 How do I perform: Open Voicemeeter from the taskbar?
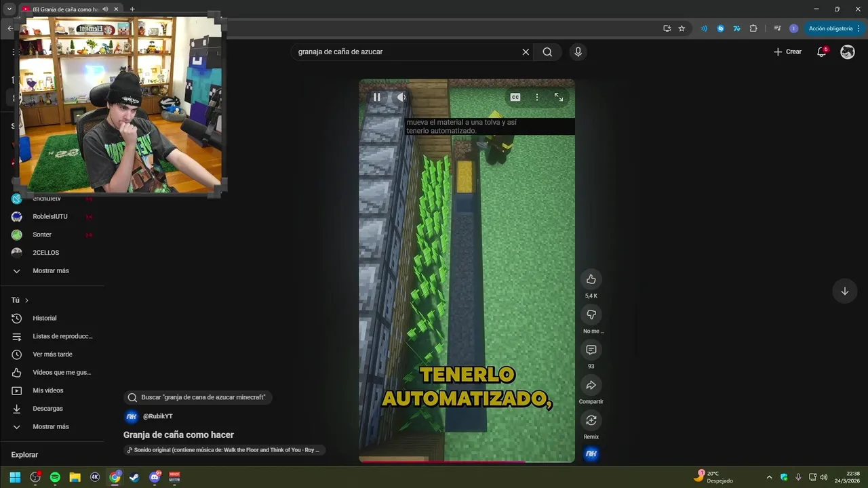point(174,477)
